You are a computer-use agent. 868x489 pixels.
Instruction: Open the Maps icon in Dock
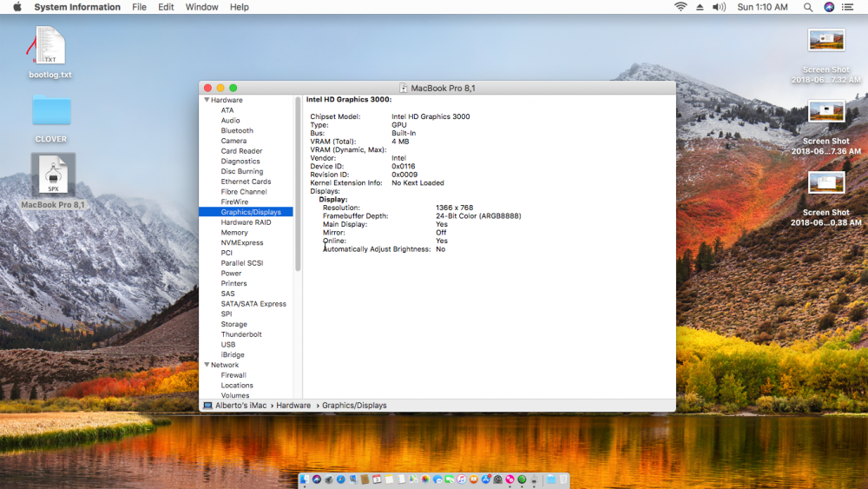(413, 479)
